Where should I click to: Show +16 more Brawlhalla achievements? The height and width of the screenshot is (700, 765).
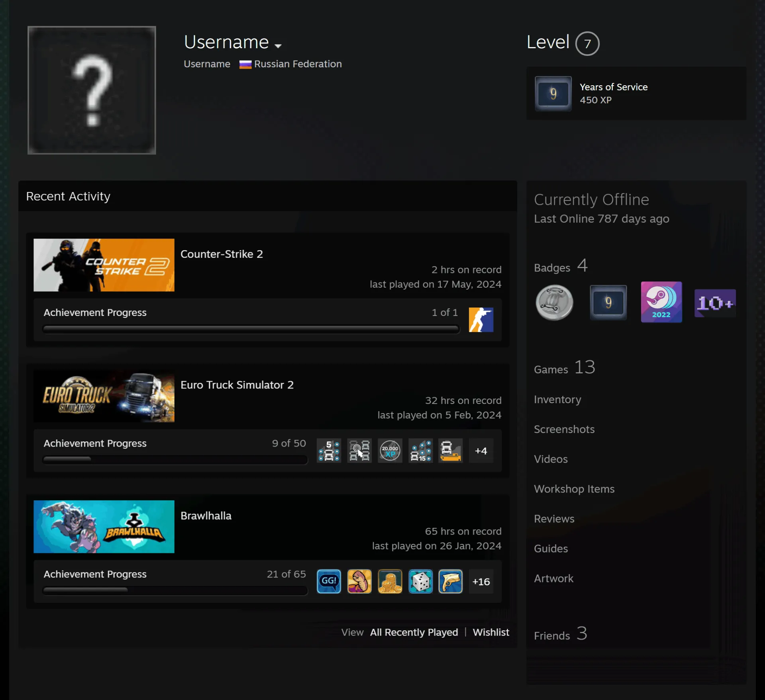pos(481,581)
